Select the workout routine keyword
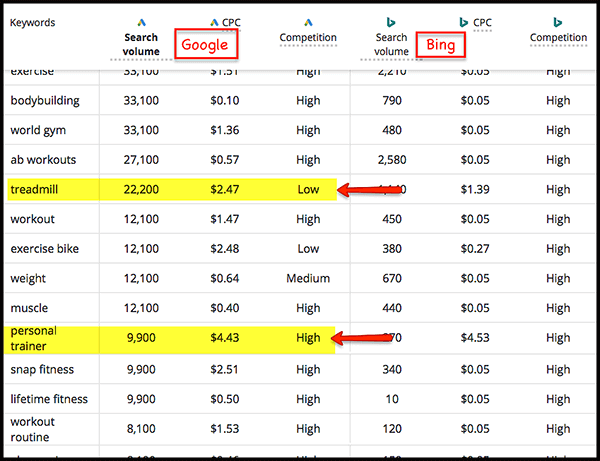 coord(33,429)
